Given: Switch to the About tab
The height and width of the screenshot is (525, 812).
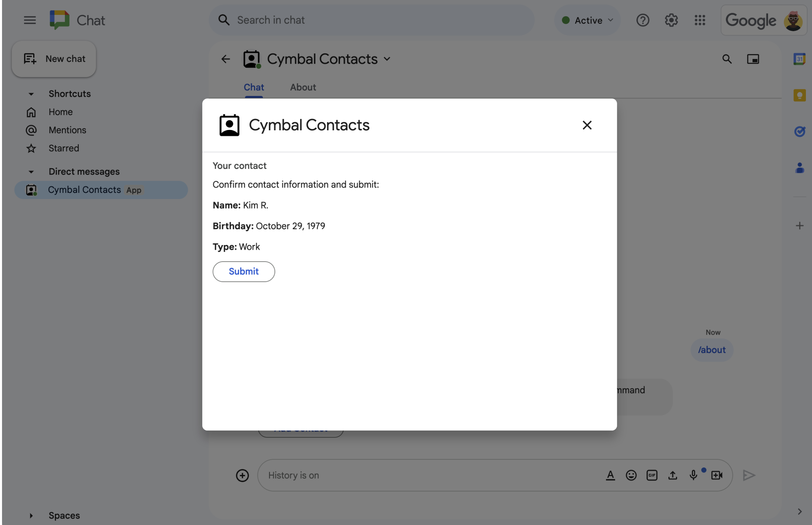Looking at the screenshot, I should point(302,87).
